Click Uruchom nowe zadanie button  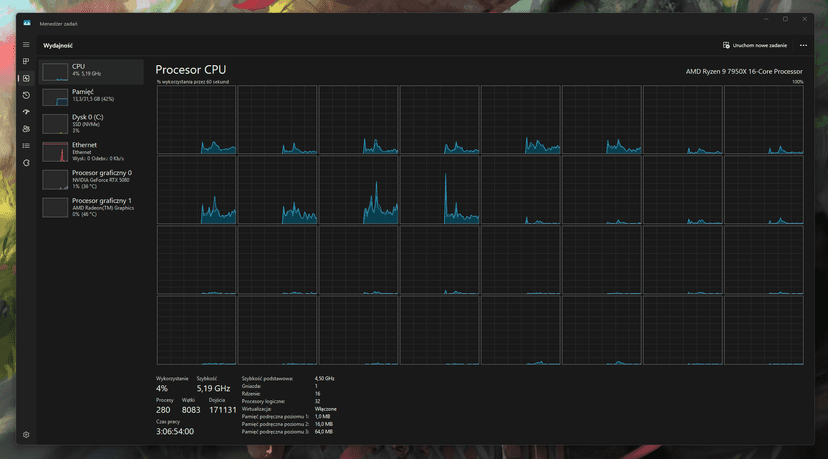point(755,45)
